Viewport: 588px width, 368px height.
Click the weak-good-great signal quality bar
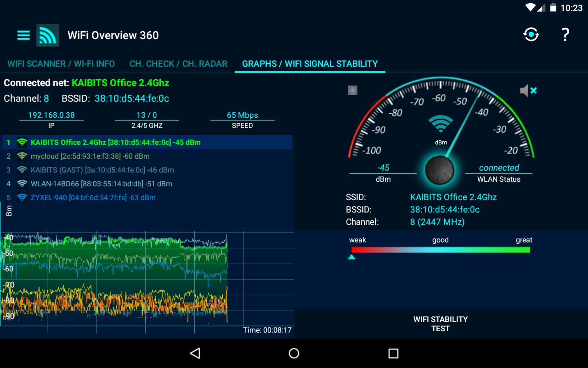click(440, 250)
